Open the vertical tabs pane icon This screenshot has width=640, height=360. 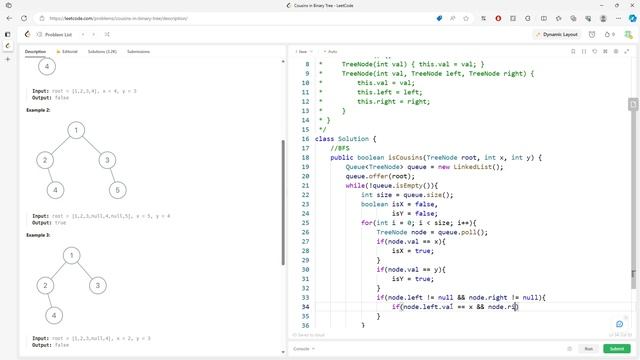(x=8, y=35)
